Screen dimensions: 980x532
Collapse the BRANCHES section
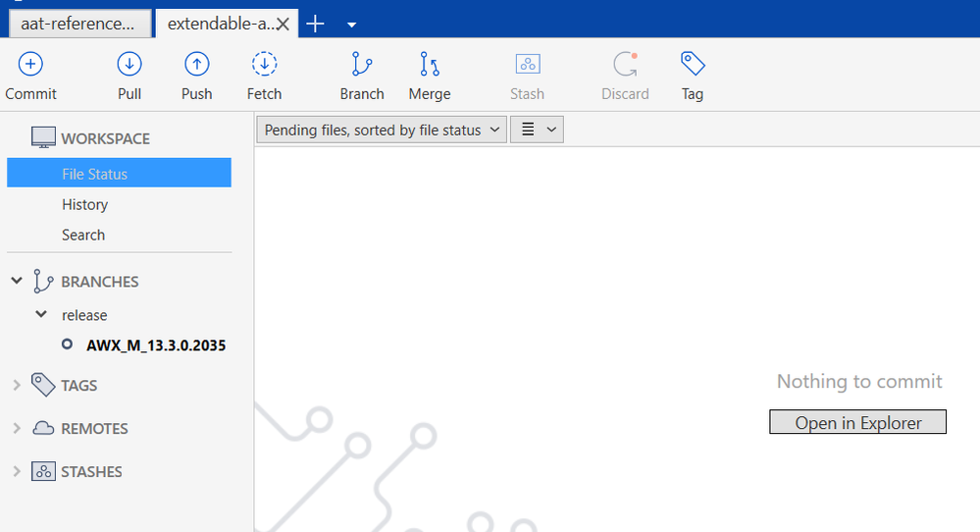coord(17,281)
